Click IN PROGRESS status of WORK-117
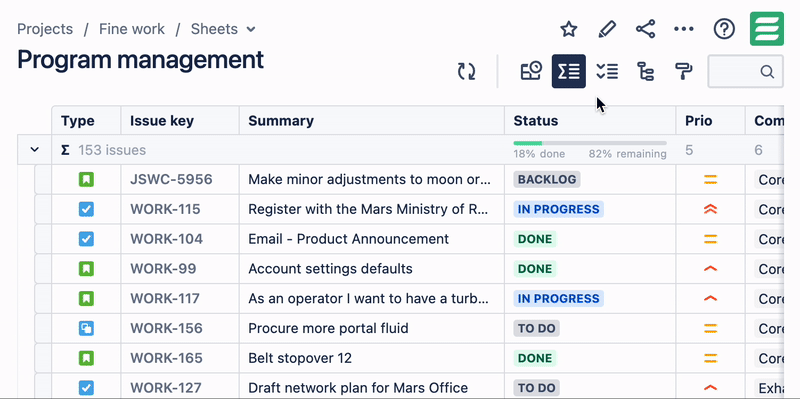The width and height of the screenshot is (800, 399). click(x=559, y=298)
